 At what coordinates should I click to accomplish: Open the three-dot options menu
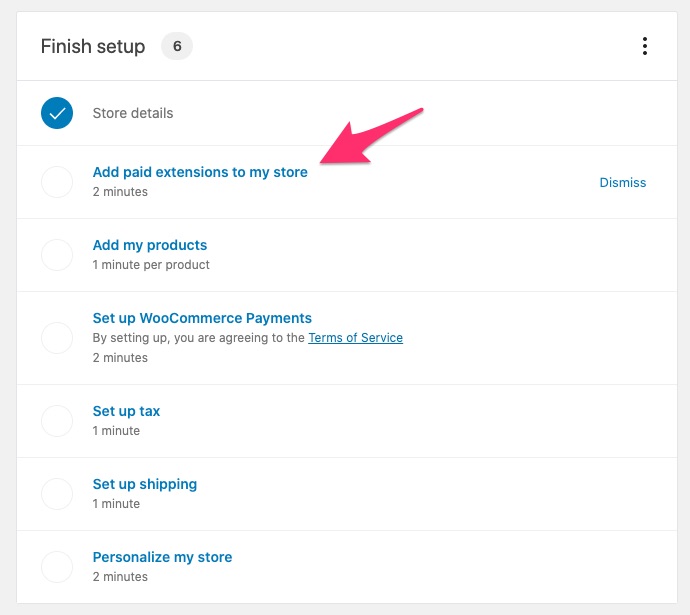pos(644,46)
